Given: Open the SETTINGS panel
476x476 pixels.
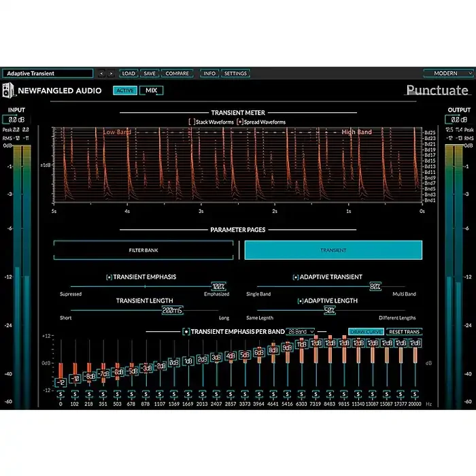Looking at the screenshot, I should coord(235,73).
